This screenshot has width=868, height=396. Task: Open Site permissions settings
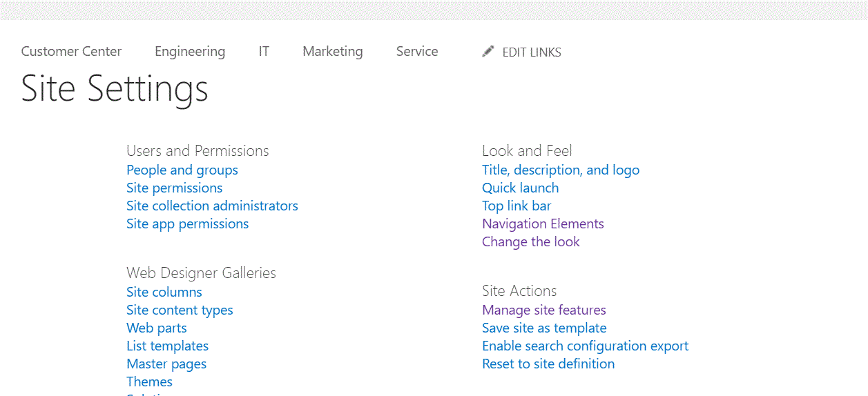[x=175, y=188]
